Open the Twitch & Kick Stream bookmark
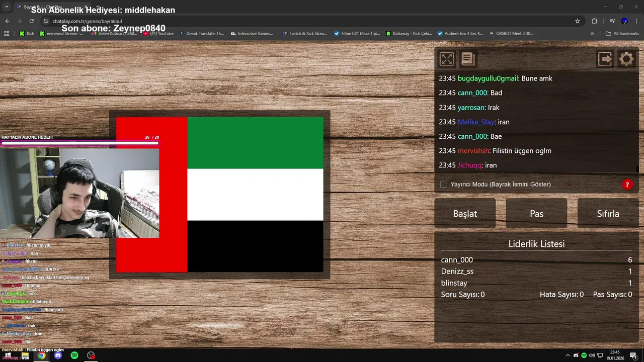The height and width of the screenshot is (362, 644). pos(304,34)
